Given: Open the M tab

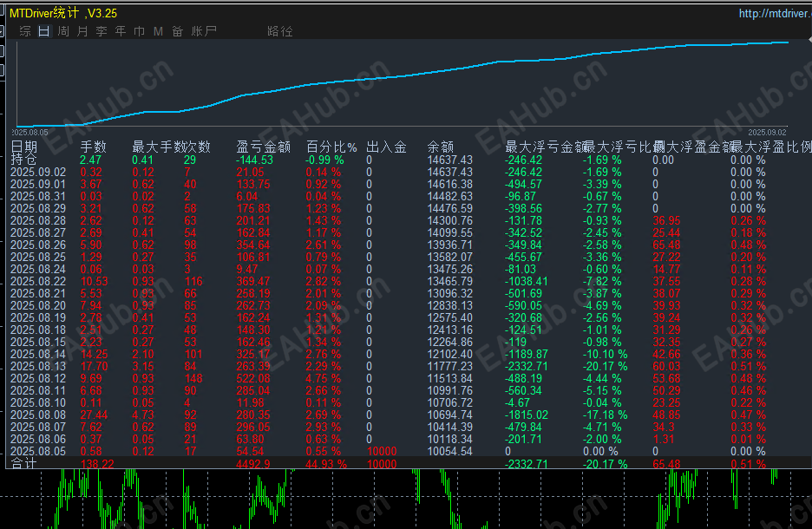Looking at the screenshot, I should tap(158, 31).
